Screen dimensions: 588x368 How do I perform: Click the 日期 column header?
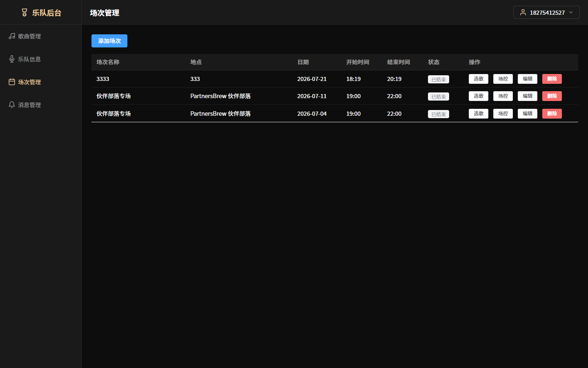(303, 62)
